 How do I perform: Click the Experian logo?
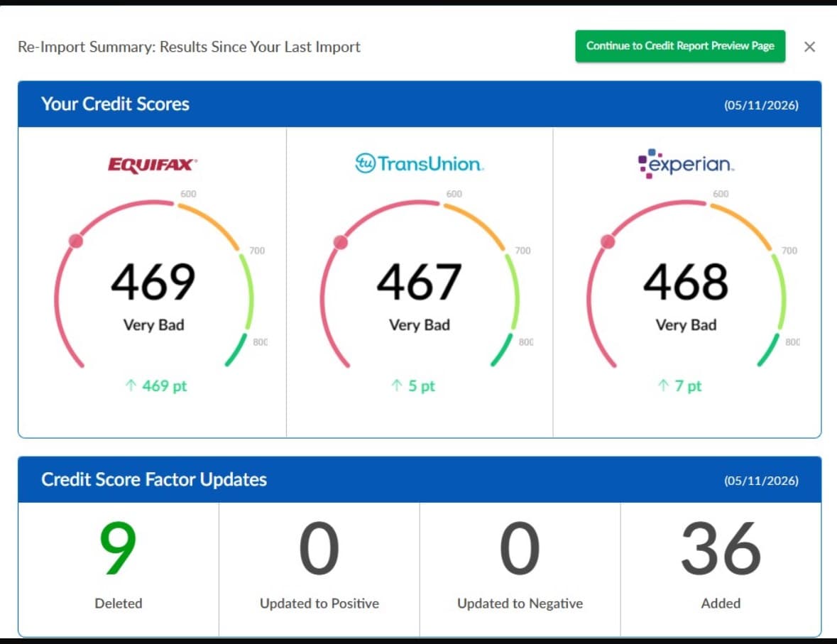(x=686, y=163)
